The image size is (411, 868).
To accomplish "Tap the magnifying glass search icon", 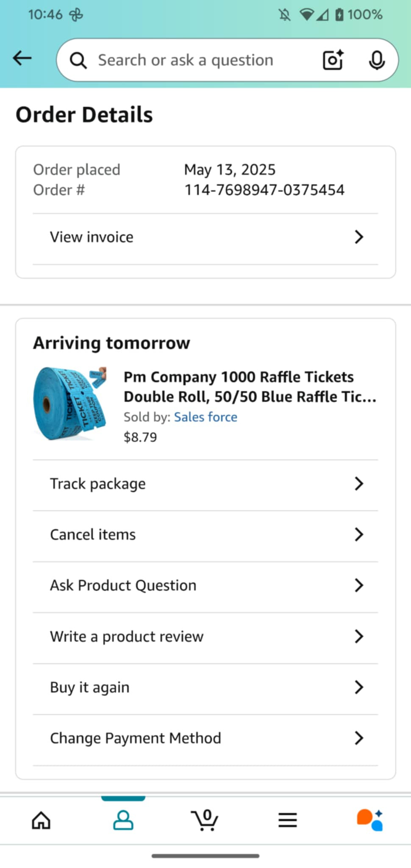I will tap(78, 60).
